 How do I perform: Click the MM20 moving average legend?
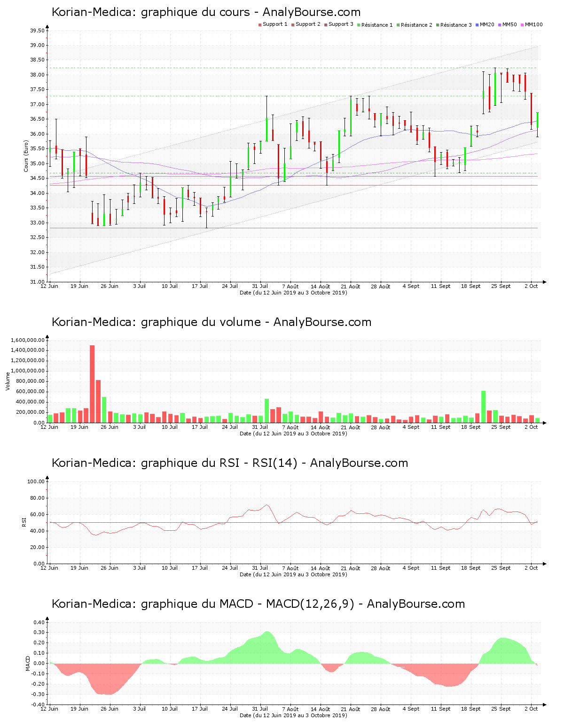tap(485, 24)
